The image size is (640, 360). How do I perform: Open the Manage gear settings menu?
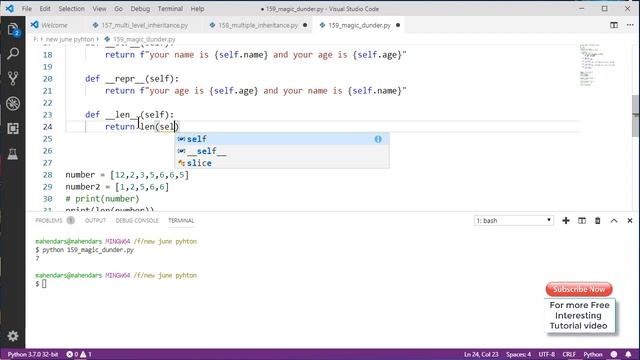click(x=13, y=336)
